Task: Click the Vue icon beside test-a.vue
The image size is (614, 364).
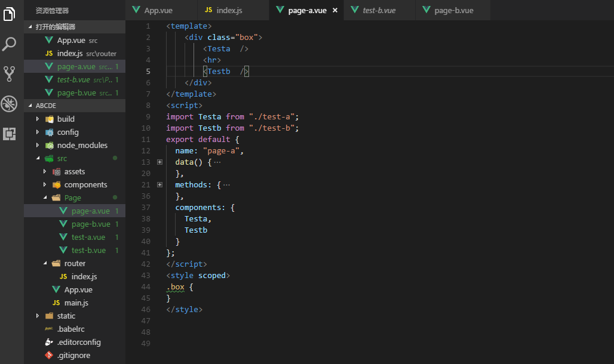Action: click(x=63, y=237)
